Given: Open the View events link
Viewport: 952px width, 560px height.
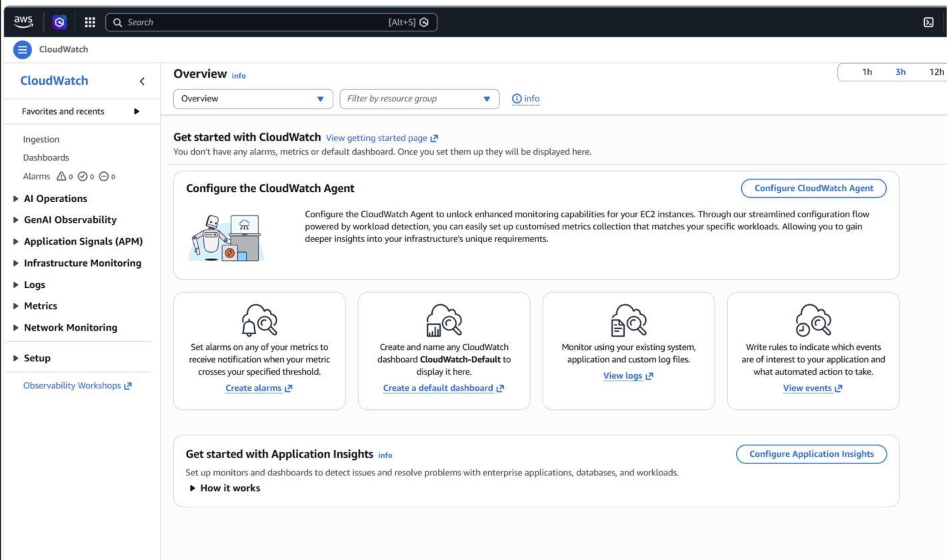Looking at the screenshot, I should tap(813, 388).
